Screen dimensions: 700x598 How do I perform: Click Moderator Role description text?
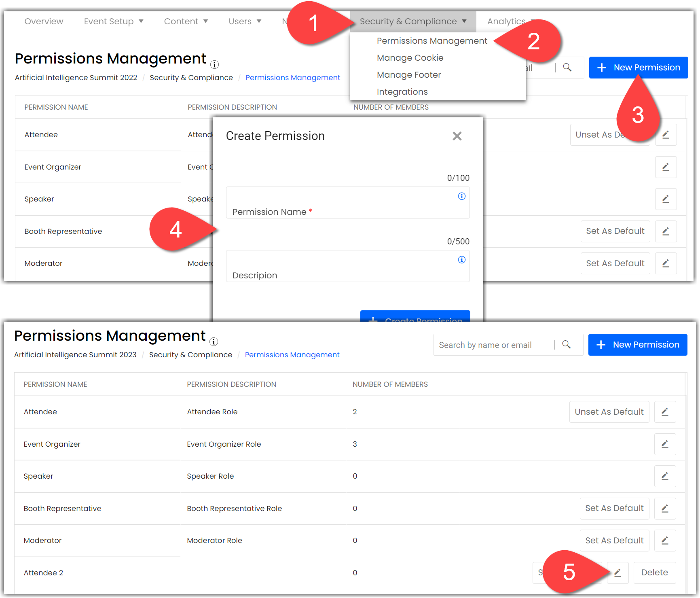coord(214,541)
